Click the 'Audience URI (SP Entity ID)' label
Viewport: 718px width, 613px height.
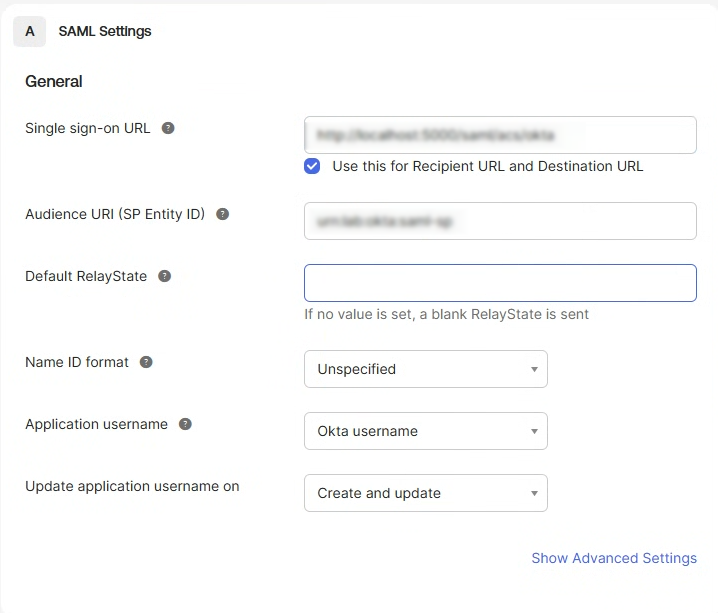(x=115, y=214)
